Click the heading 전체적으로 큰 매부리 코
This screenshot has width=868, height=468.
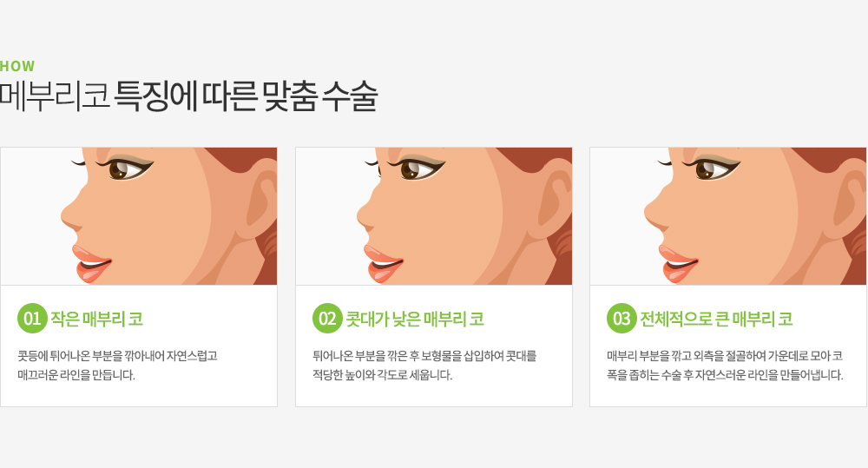pyautogui.click(x=716, y=319)
